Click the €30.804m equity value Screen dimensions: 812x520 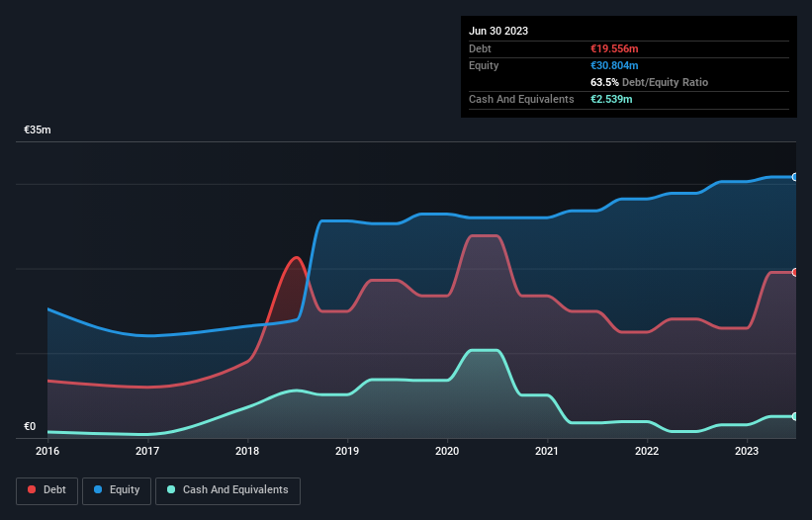(x=614, y=65)
